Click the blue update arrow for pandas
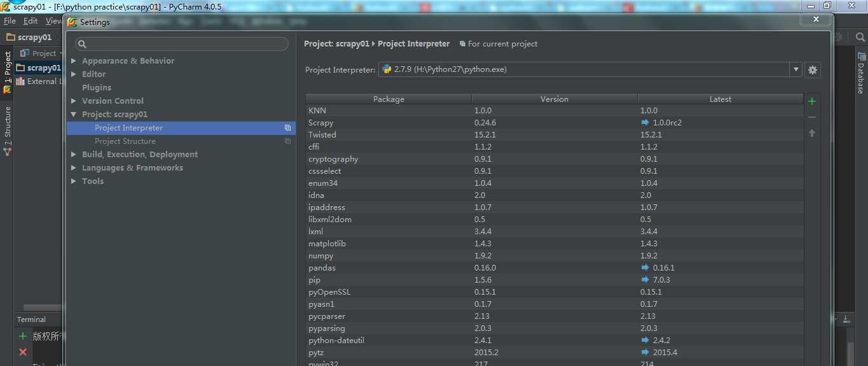This screenshot has width=868, height=366. (x=645, y=268)
